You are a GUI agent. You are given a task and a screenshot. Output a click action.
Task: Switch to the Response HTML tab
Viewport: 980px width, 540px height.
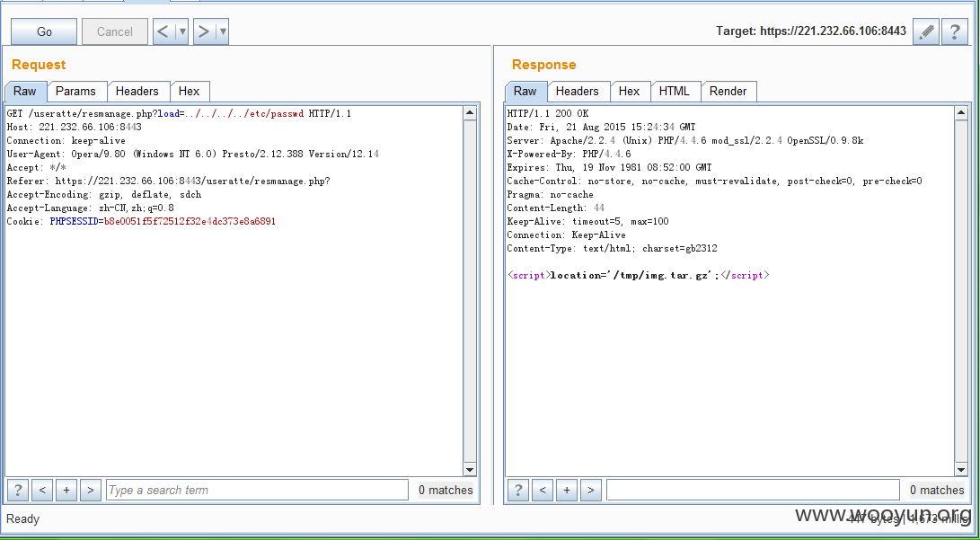click(x=674, y=92)
